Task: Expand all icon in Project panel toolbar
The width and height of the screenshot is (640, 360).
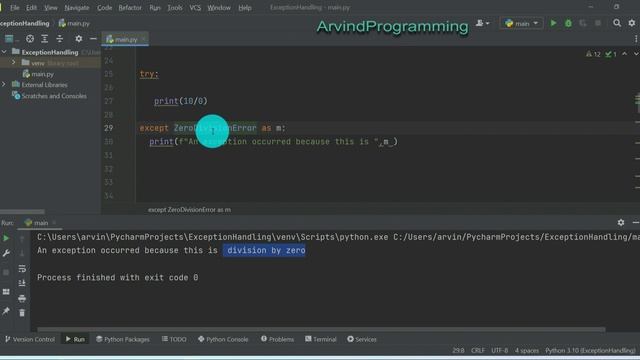Action: (44, 39)
